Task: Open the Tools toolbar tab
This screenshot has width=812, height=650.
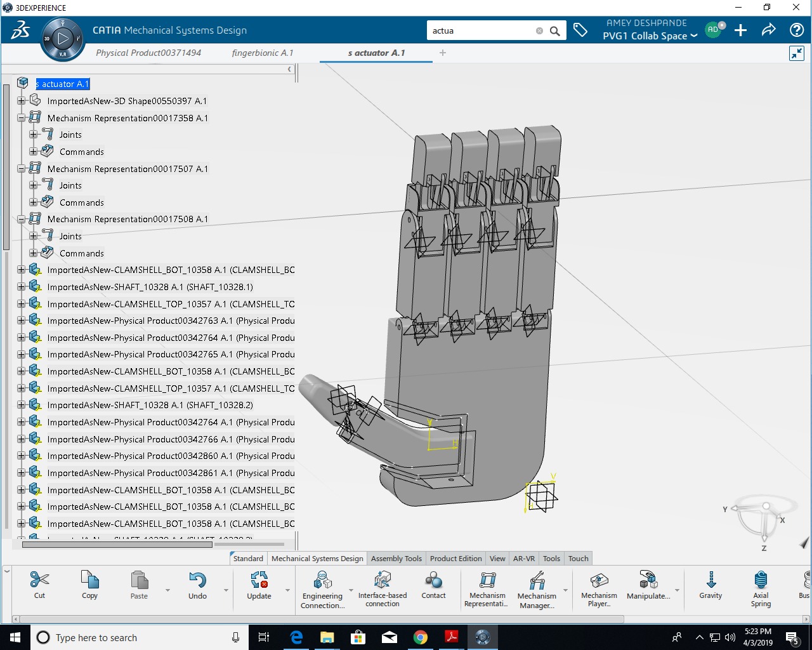Action: coord(551,559)
